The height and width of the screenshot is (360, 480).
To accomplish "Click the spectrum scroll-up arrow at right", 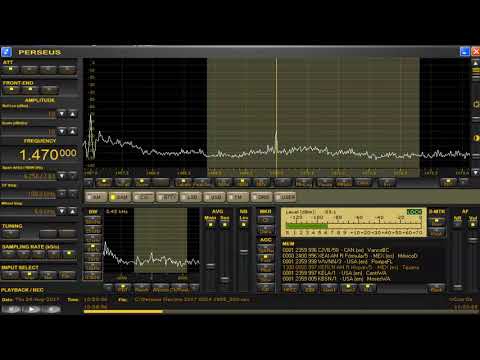I will [476, 63].
